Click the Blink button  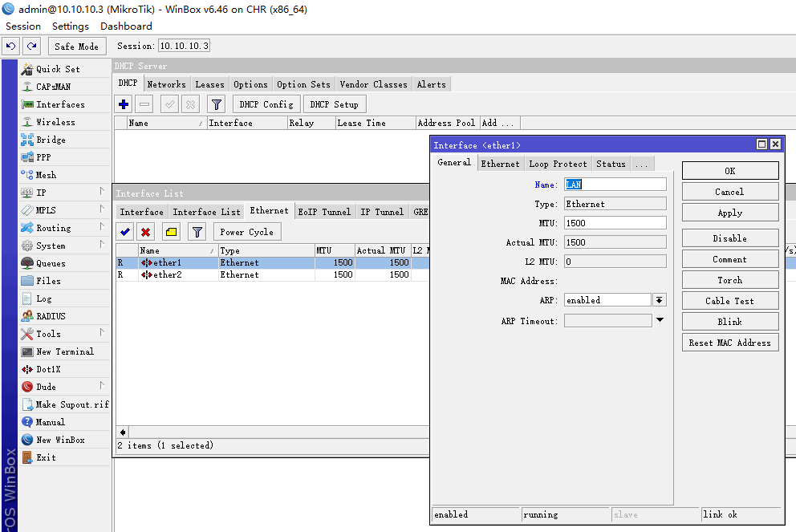(x=730, y=322)
